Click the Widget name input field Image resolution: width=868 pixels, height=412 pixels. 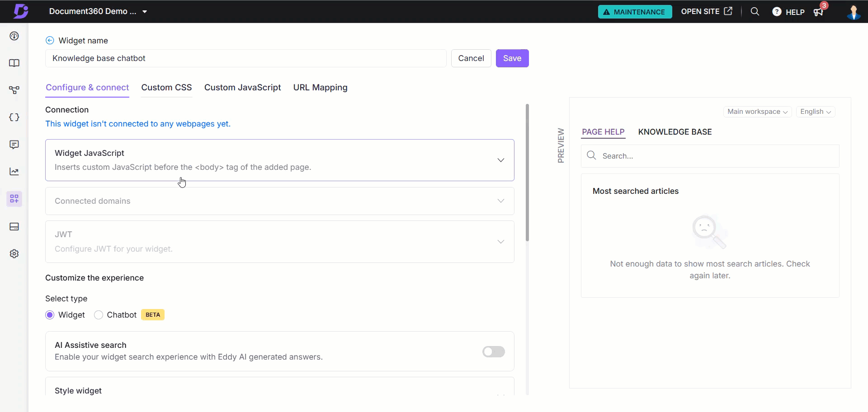click(246, 58)
